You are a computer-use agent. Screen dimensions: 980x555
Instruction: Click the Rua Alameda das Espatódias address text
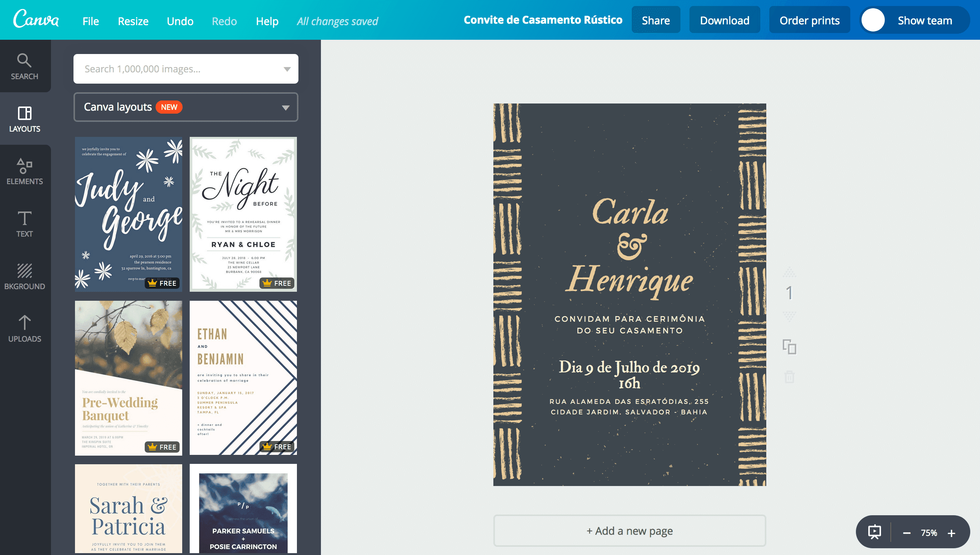tap(629, 407)
